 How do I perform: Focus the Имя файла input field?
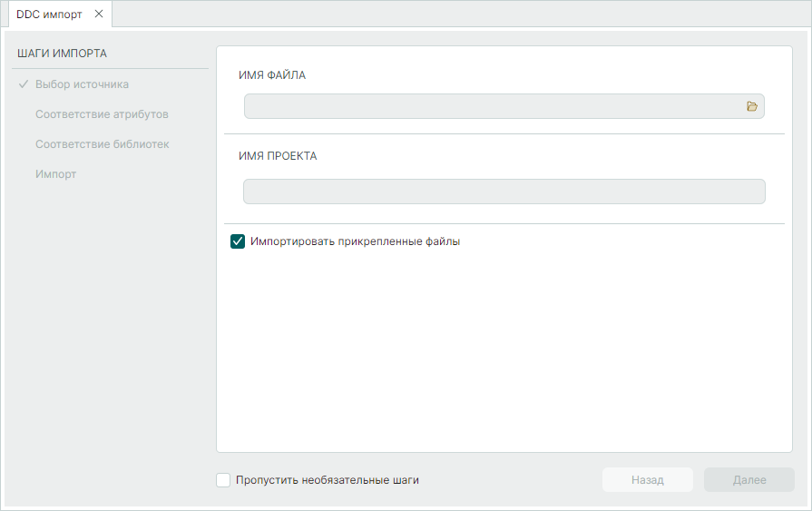[x=490, y=106]
